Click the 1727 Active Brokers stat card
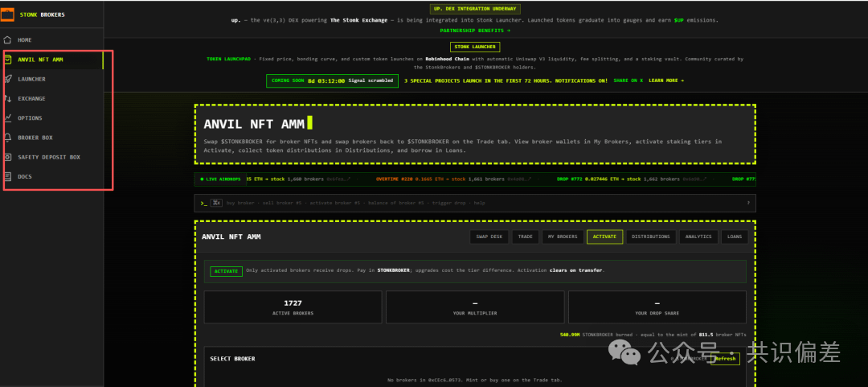 (293, 307)
